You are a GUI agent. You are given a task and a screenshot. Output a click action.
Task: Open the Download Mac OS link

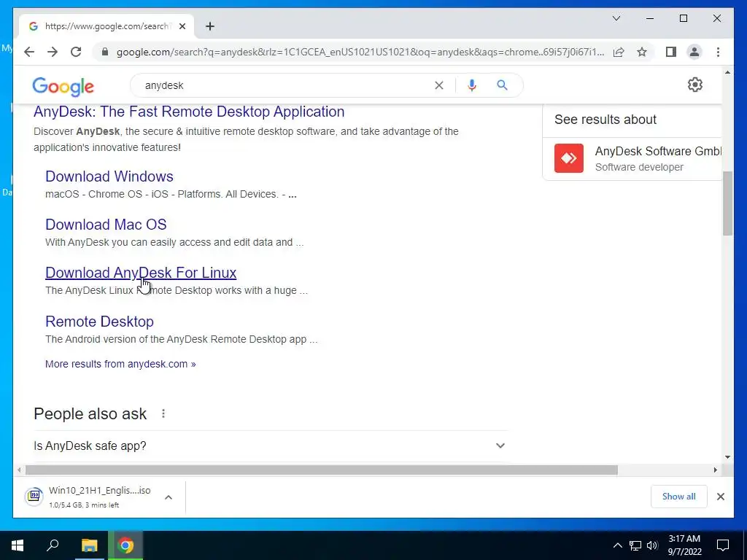106,225
